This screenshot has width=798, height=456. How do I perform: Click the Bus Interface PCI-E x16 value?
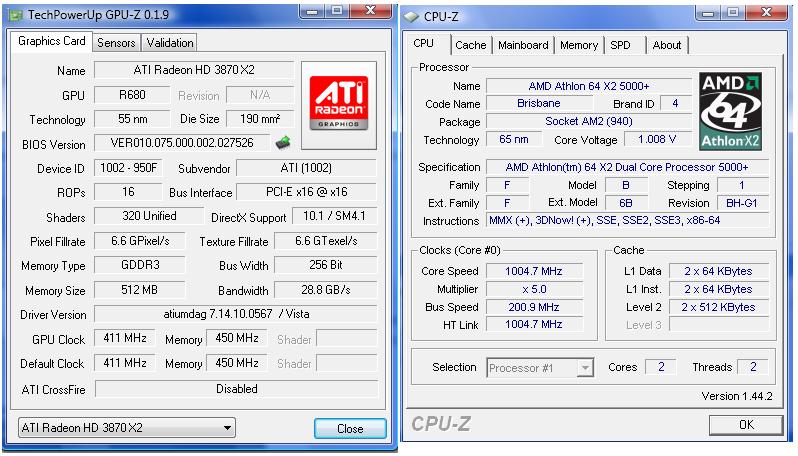tap(307, 192)
